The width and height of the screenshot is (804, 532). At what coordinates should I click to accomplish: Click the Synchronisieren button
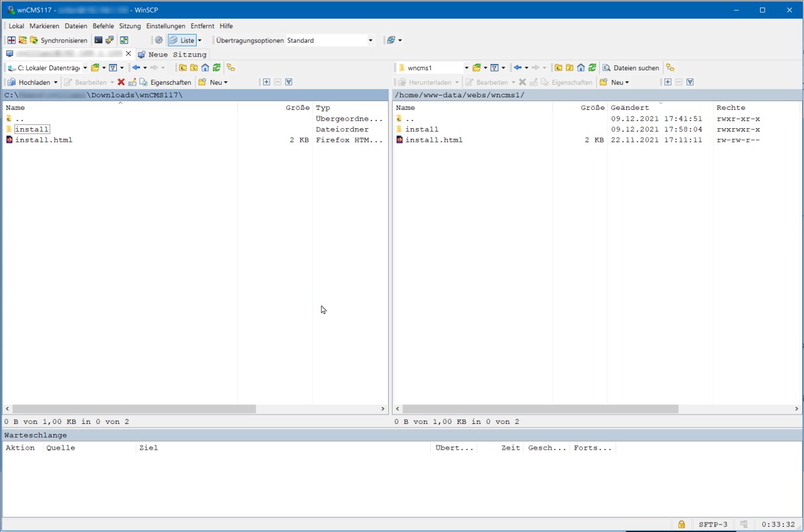point(58,40)
